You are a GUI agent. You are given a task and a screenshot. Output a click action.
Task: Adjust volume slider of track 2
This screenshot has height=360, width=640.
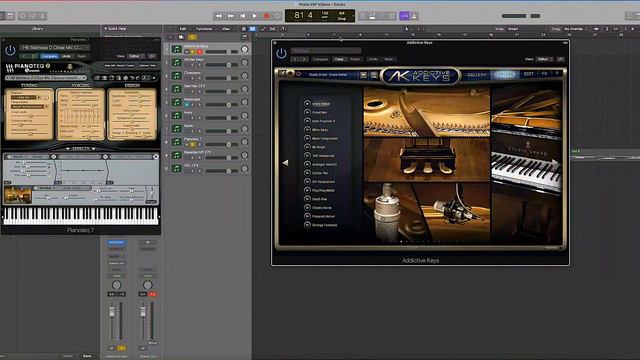(x=221, y=65)
